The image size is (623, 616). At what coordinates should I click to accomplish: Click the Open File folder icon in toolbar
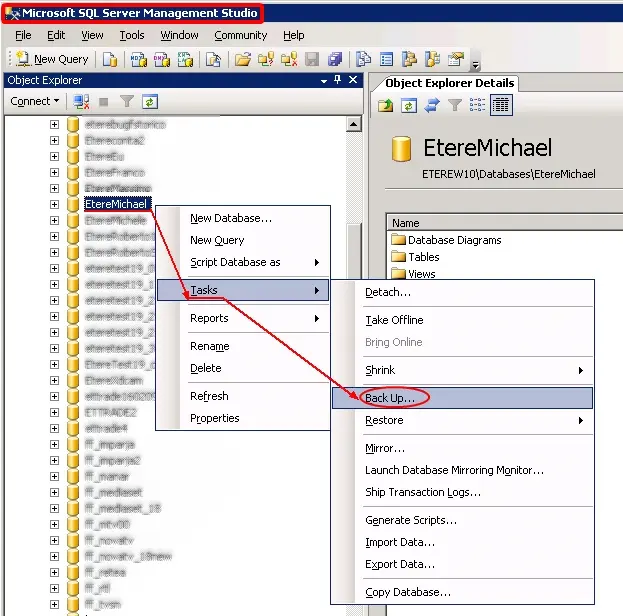point(242,59)
